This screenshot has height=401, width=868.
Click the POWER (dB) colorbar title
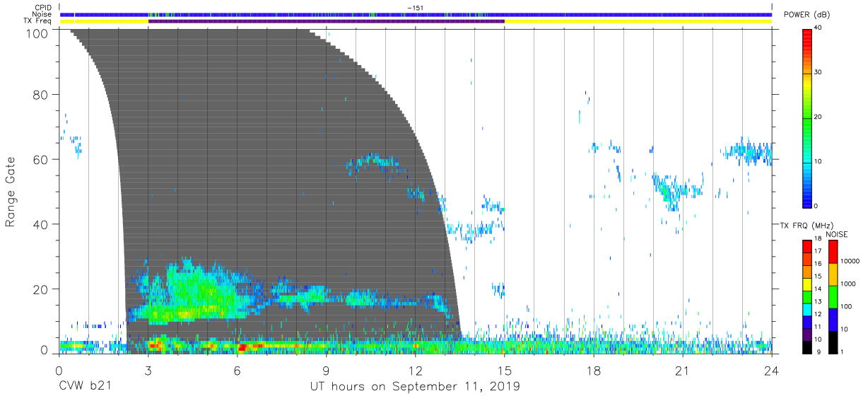click(x=806, y=15)
